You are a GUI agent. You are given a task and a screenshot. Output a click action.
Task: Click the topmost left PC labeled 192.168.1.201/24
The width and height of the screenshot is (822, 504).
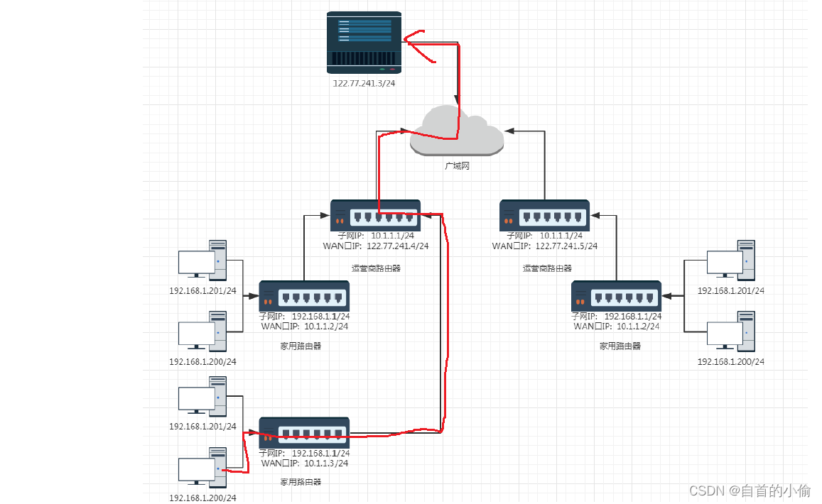click(202, 261)
